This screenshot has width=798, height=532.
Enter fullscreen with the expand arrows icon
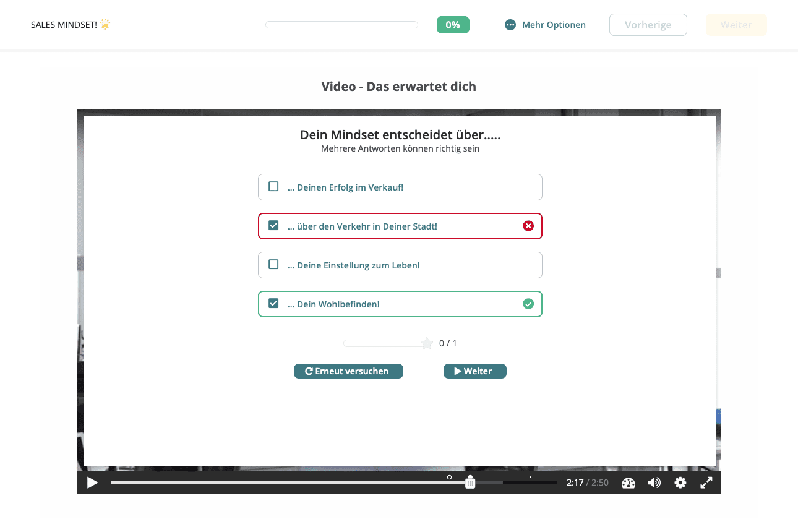click(x=706, y=483)
